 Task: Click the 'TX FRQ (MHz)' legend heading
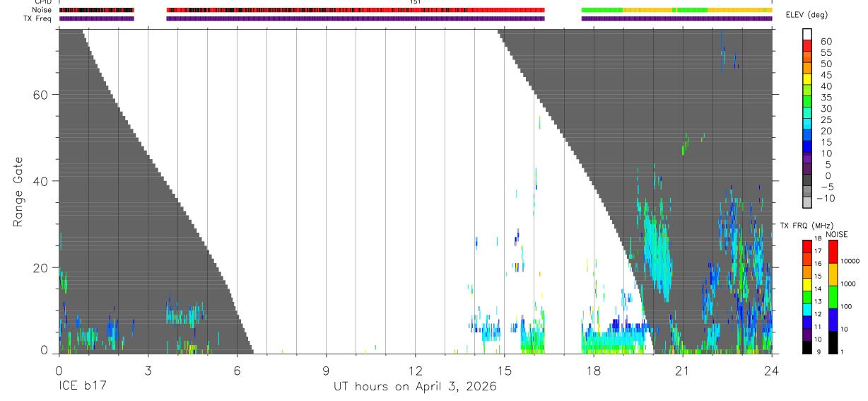(x=807, y=225)
